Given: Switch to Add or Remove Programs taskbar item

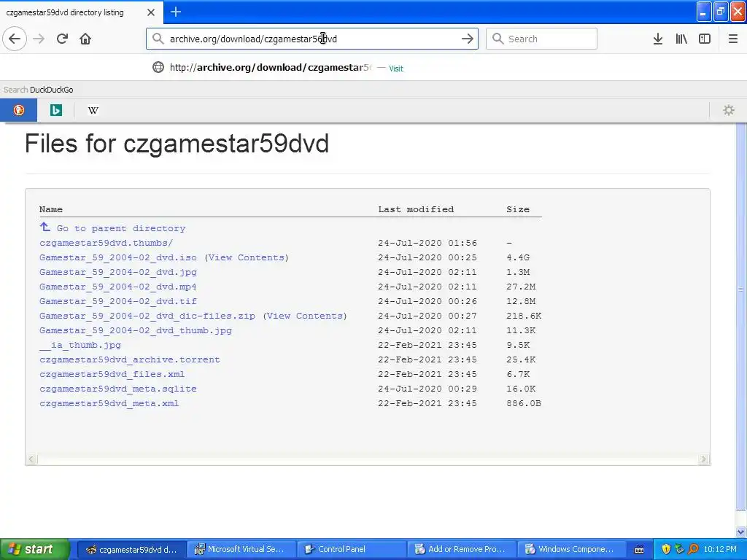Looking at the screenshot, I should tap(461, 549).
